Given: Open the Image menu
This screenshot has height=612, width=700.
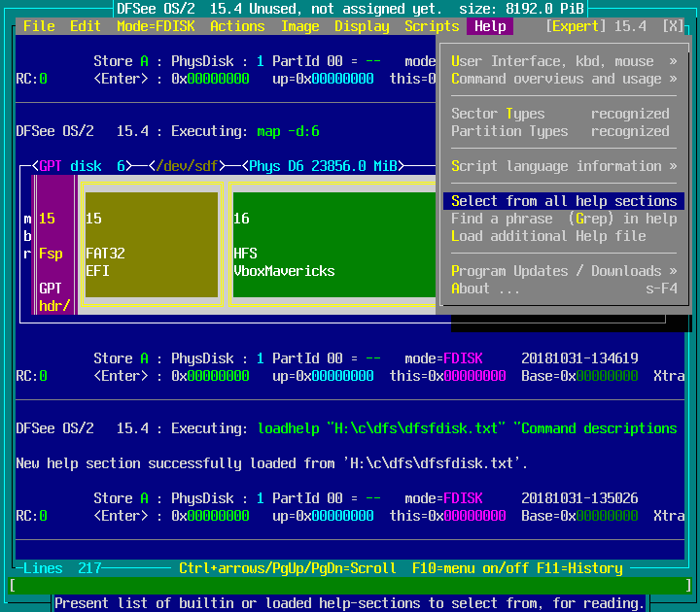Looking at the screenshot, I should 299,26.
